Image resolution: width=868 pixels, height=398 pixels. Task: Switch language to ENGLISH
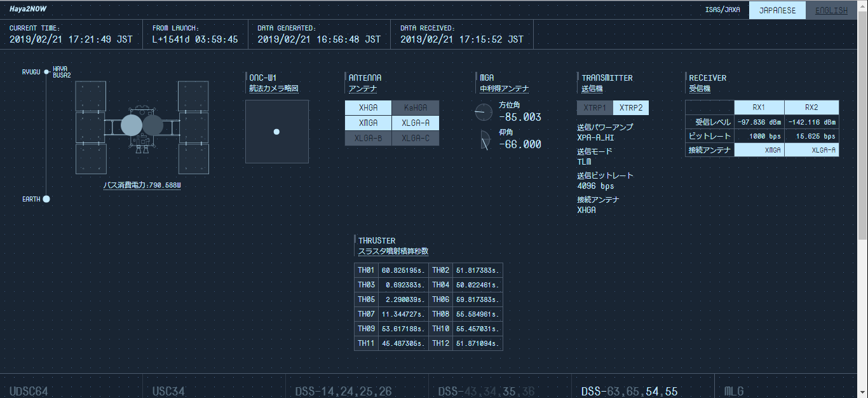click(831, 10)
